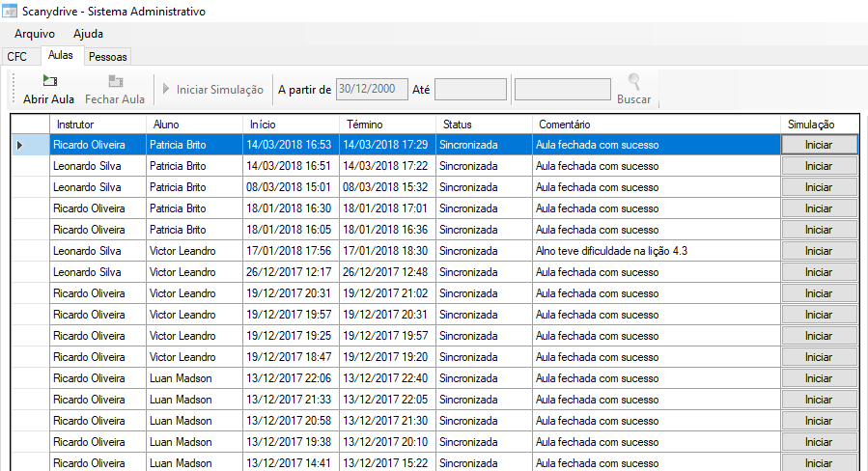Click the 'Até' date field

click(x=470, y=90)
